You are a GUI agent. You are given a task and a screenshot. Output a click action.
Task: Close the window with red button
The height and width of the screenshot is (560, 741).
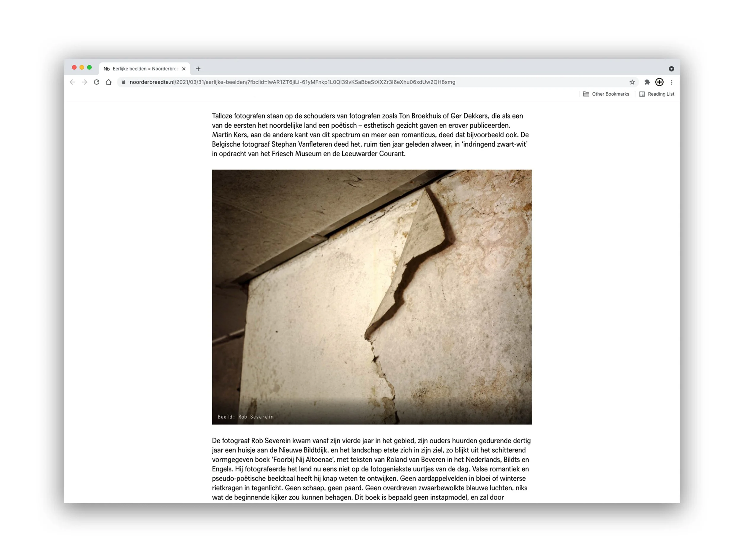(x=74, y=67)
